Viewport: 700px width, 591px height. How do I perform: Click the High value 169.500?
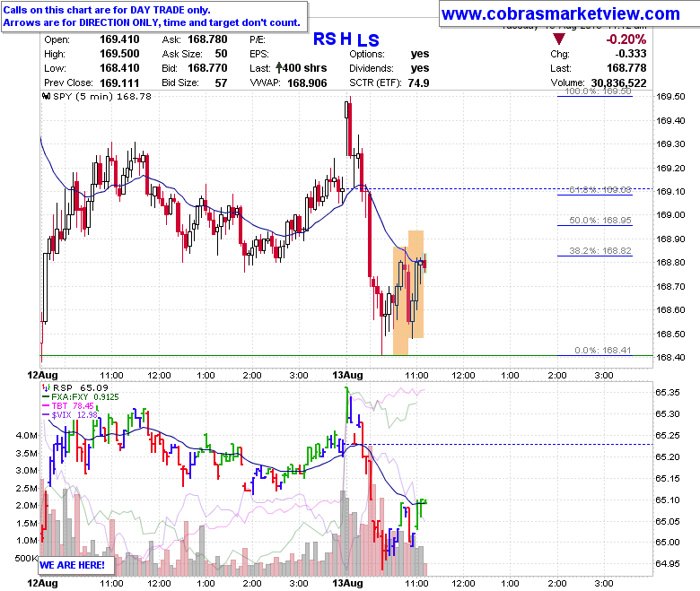click(119, 54)
